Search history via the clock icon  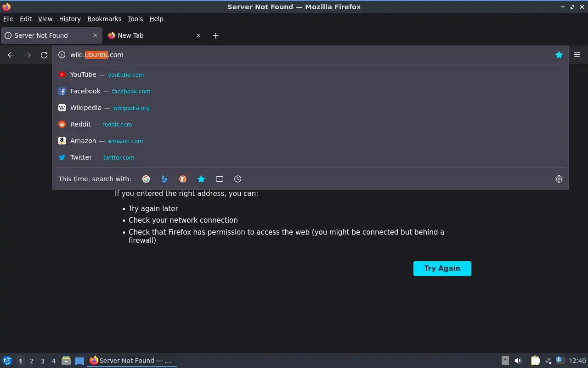[237, 179]
